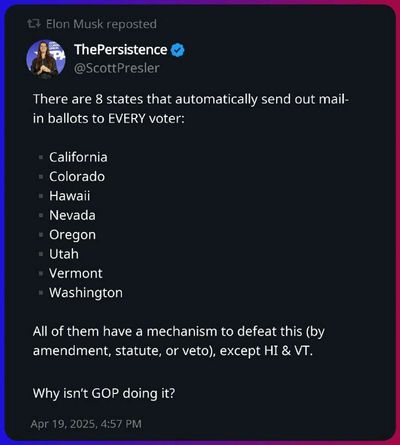Click Oregon in the state list
The height and width of the screenshot is (445, 400).
[x=73, y=235]
